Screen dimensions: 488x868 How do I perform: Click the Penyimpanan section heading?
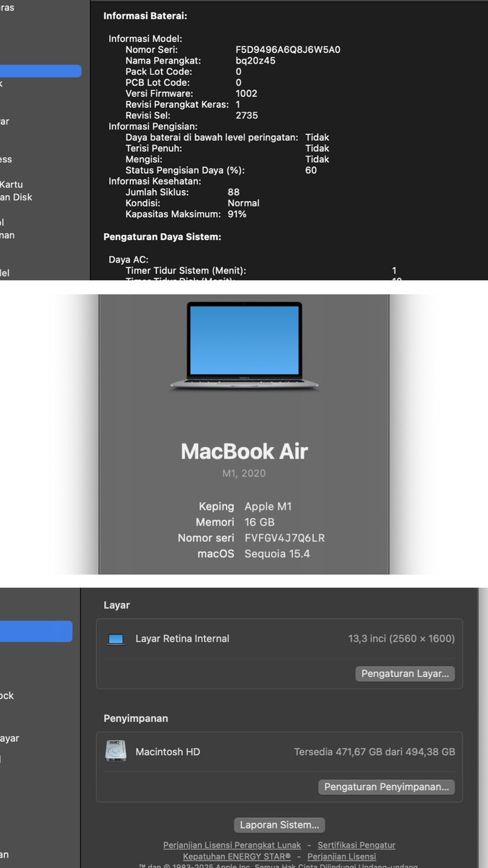(x=136, y=718)
